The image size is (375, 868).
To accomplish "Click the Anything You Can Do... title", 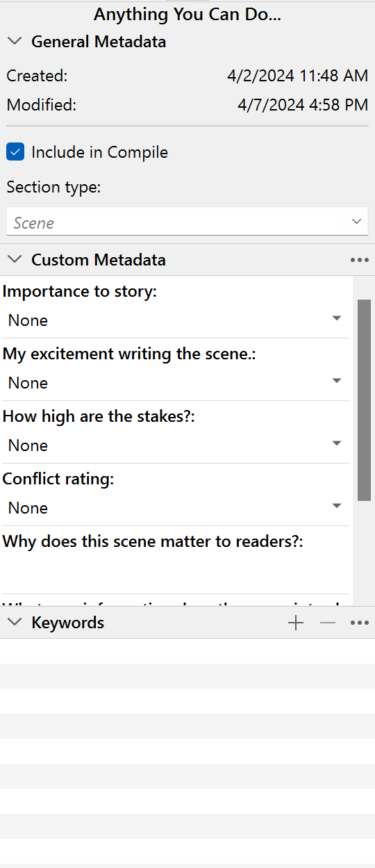I will [x=187, y=14].
